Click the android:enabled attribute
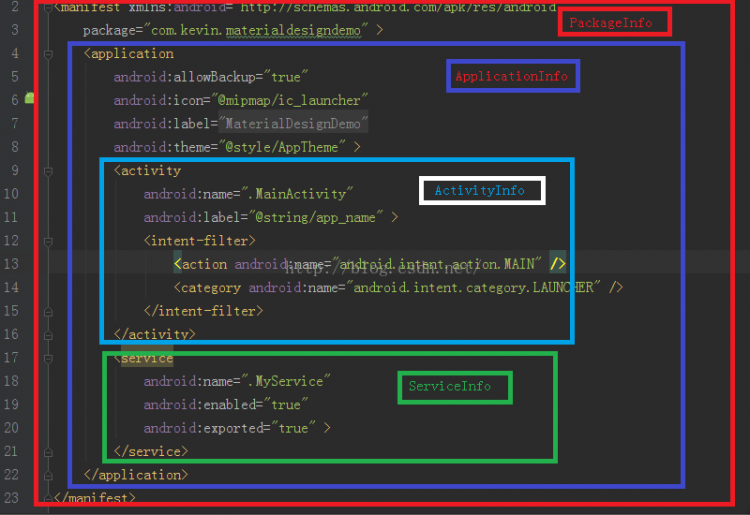This screenshot has width=750, height=515. pyautogui.click(x=203, y=405)
